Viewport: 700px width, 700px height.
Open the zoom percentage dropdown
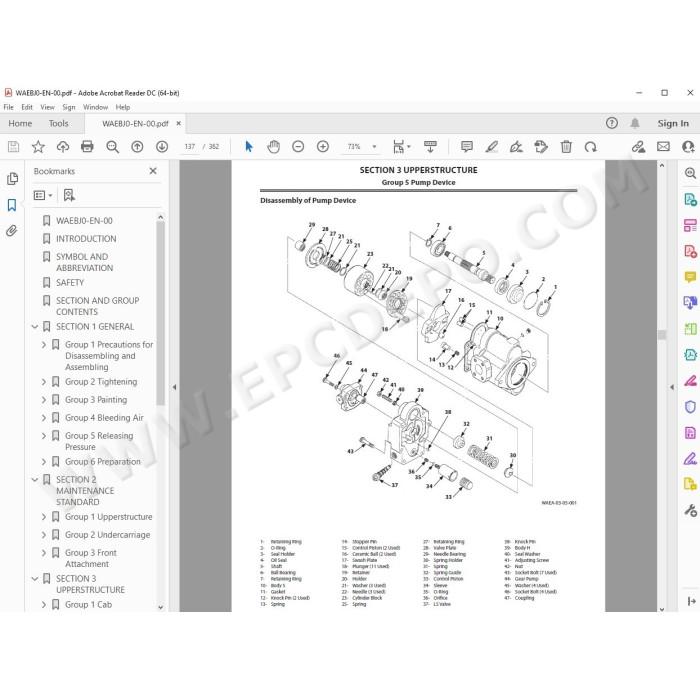point(374,146)
